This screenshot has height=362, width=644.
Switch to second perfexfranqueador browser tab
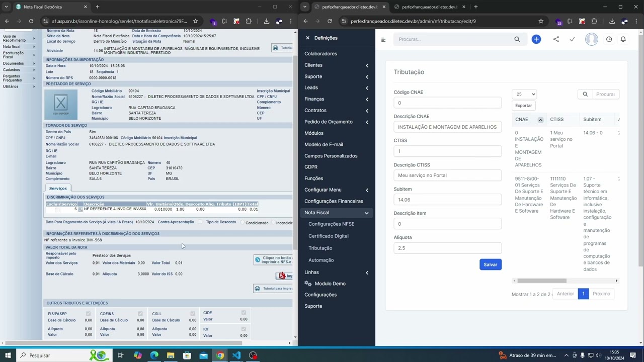429,7
